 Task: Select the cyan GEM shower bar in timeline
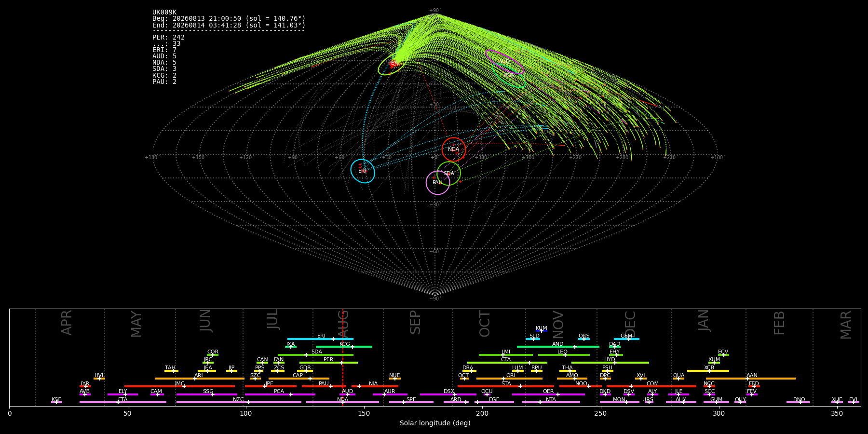(626, 339)
